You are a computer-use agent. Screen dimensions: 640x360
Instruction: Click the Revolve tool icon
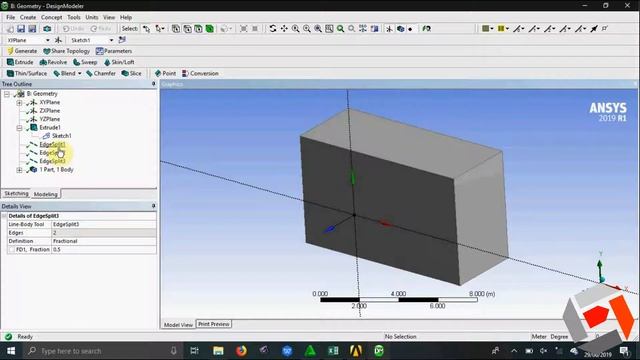tap(43, 62)
